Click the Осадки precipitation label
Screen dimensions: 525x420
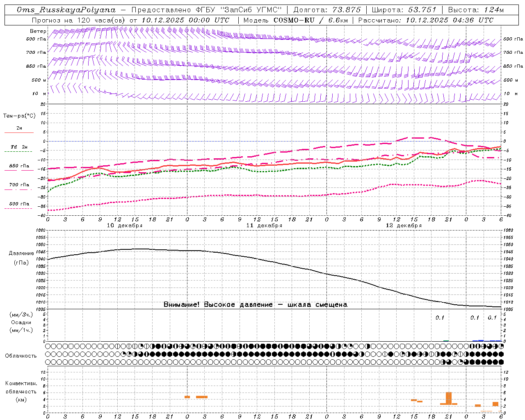click(21, 322)
